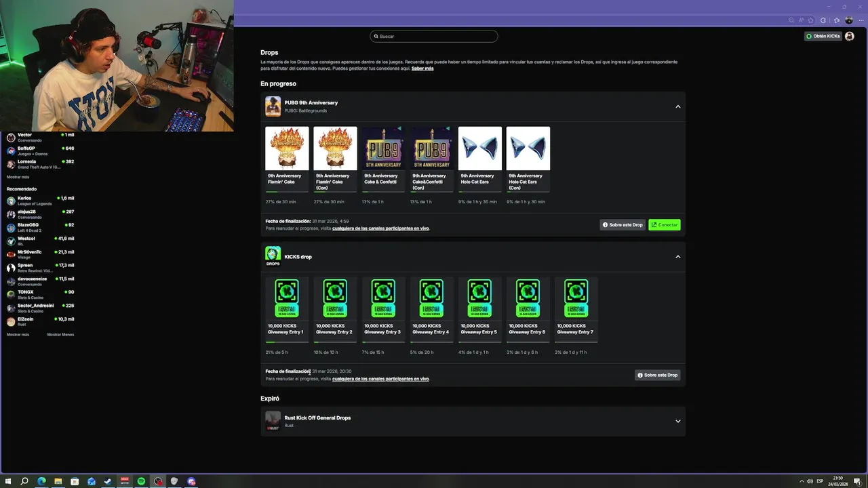
Task: Open KICKS drop participating channels link
Action: 380,379
